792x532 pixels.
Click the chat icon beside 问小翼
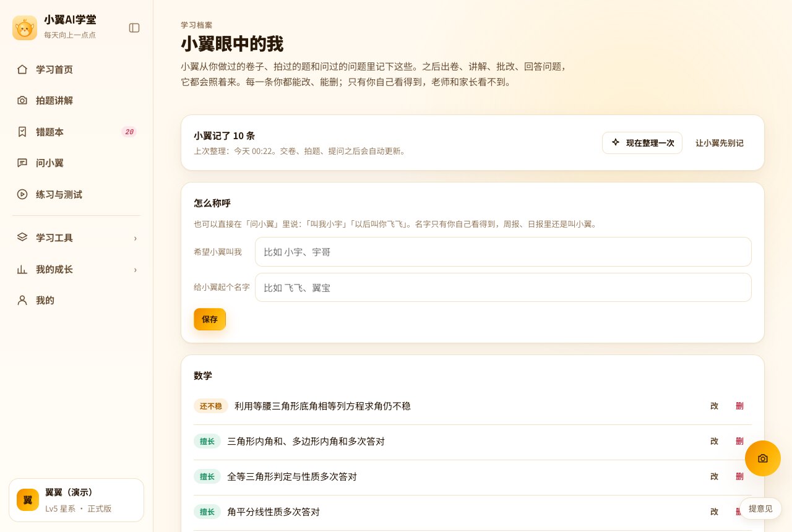tap(22, 163)
